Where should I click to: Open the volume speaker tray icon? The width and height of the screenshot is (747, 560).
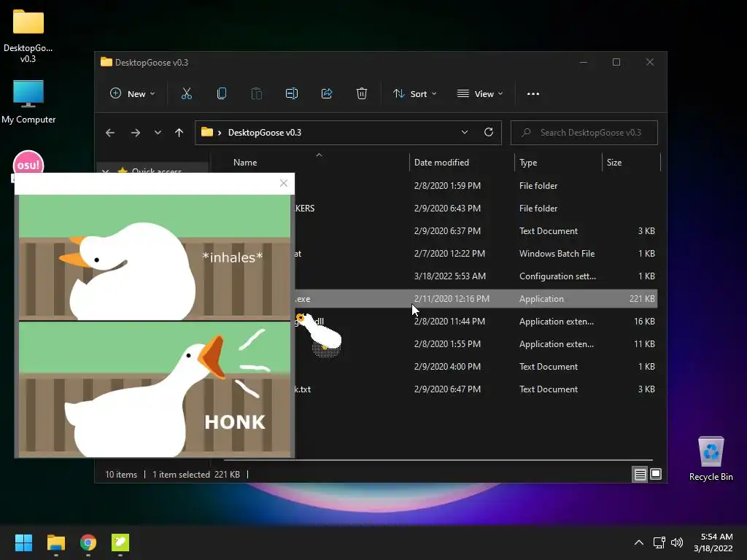pyautogui.click(x=676, y=542)
